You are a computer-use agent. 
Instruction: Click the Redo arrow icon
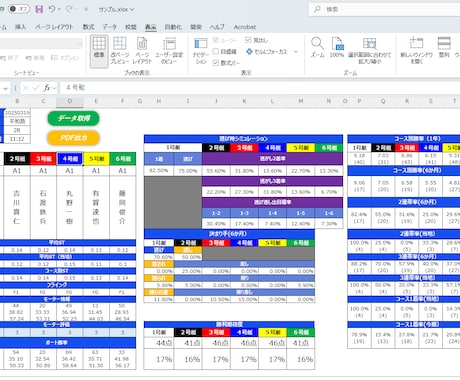(x=69, y=9)
